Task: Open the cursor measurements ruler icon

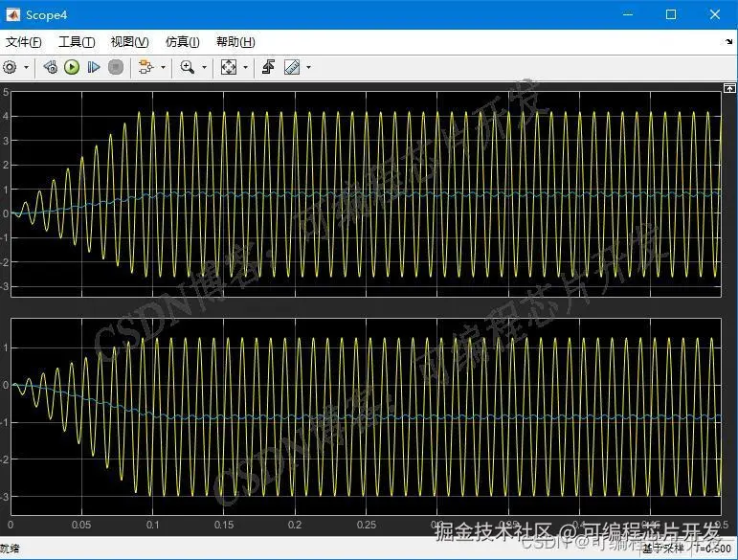Action: tap(292, 67)
